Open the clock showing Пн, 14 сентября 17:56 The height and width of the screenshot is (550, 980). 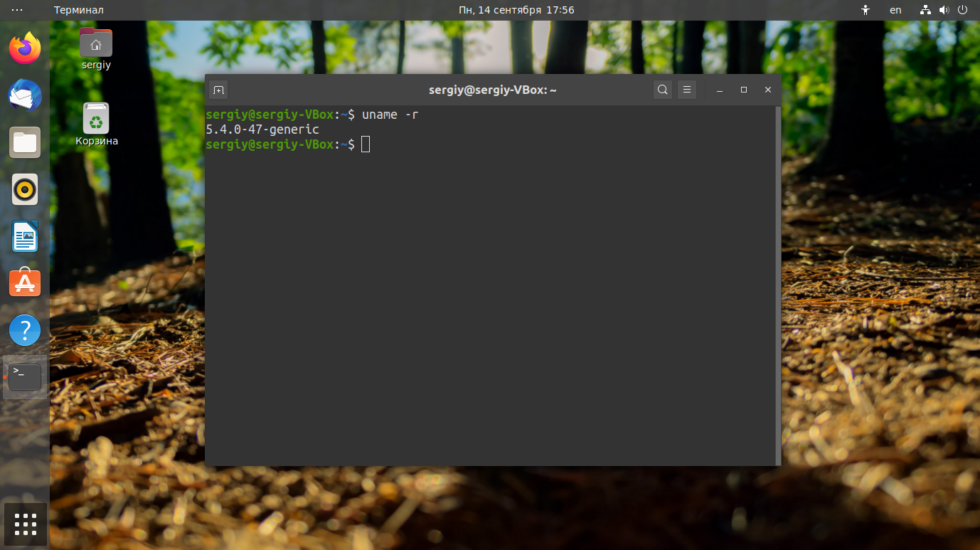[516, 10]
